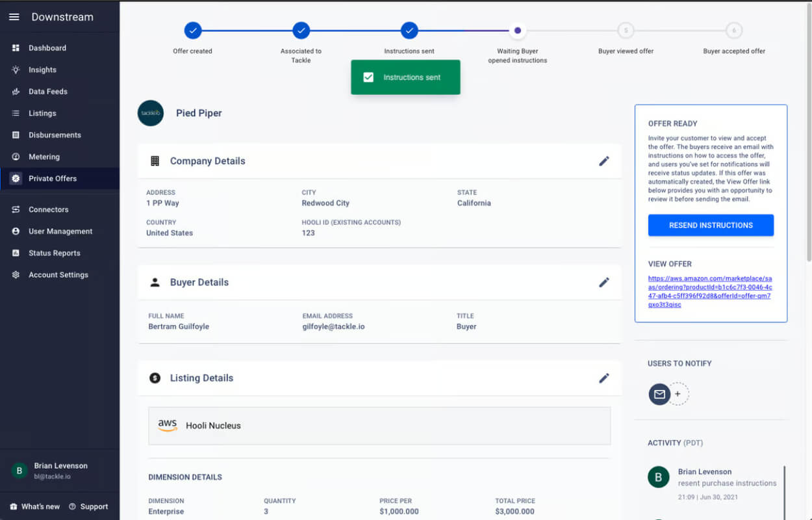Add a user to notify with plus icon
Viewport: 812px width, 520px height.
coord(678,394)
